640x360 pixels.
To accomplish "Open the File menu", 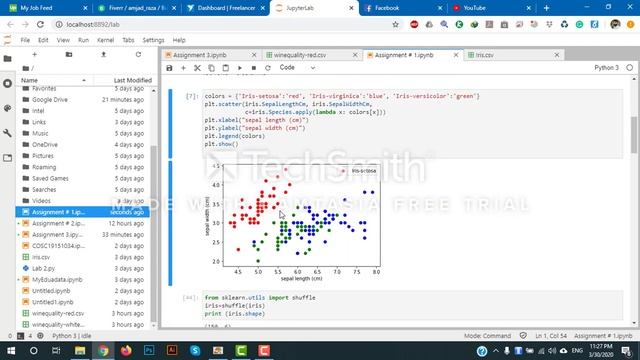I will click(25, 40).
